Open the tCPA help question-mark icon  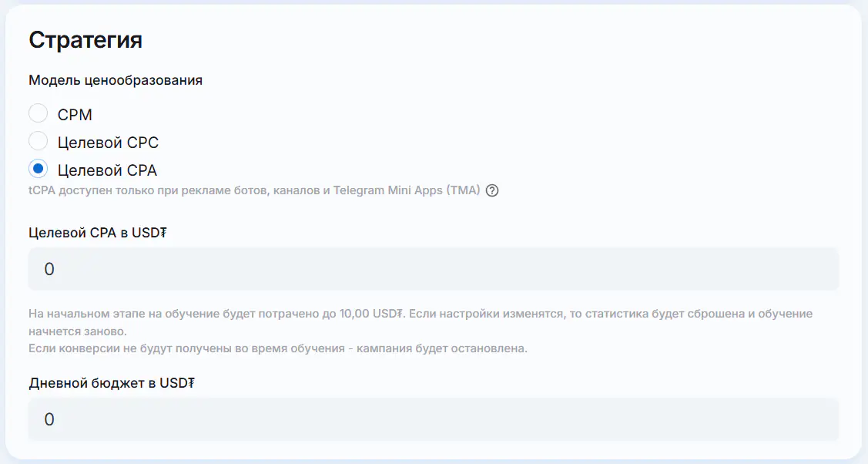point(492,190)
